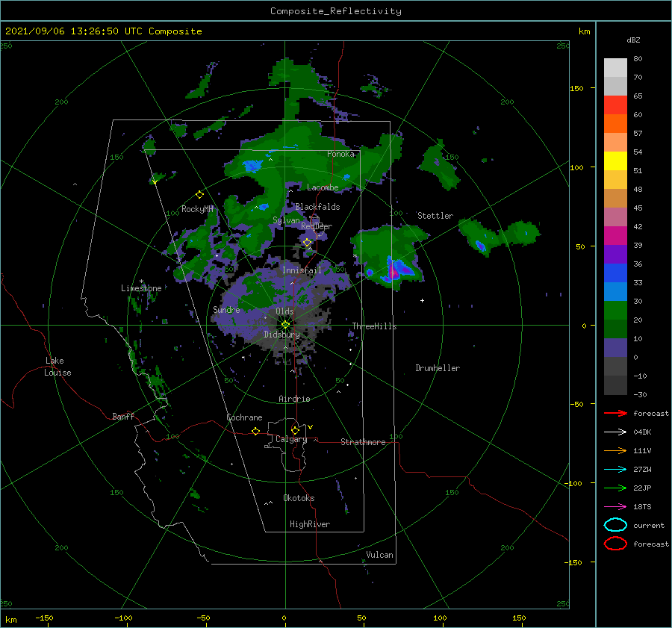672x628 pixels.
Task: Click the Calgary city label
Action: pyautogui.click(x=291, y=439)
